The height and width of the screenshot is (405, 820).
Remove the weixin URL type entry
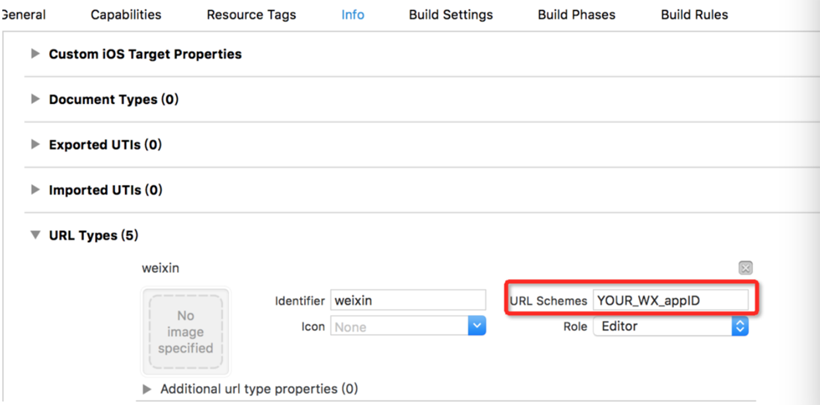745,268
